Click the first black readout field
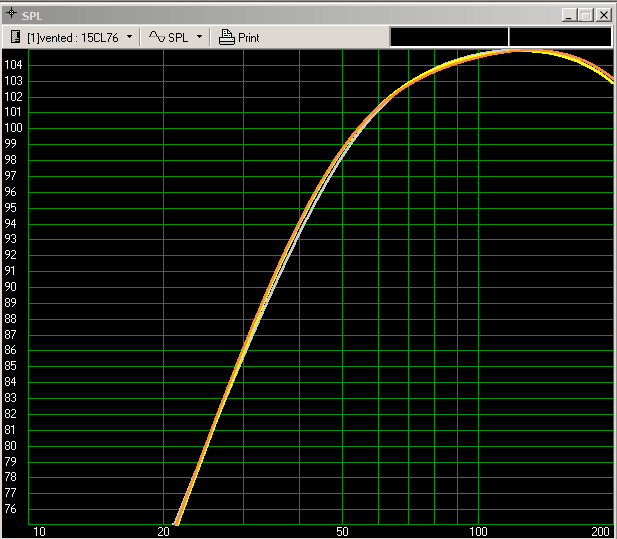This screenshot has height=539, width=617. pyautogui.click(x=449, y=37)
